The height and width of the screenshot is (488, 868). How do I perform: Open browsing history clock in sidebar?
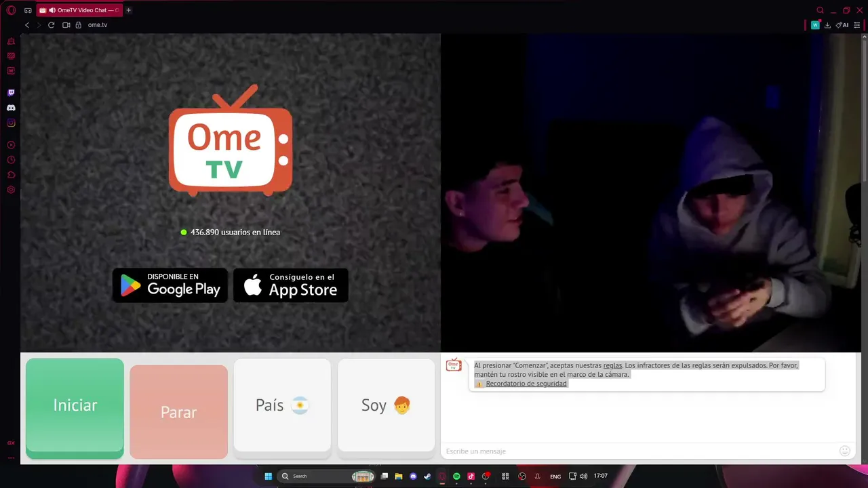pyautogui.click(x=11, y=160)
